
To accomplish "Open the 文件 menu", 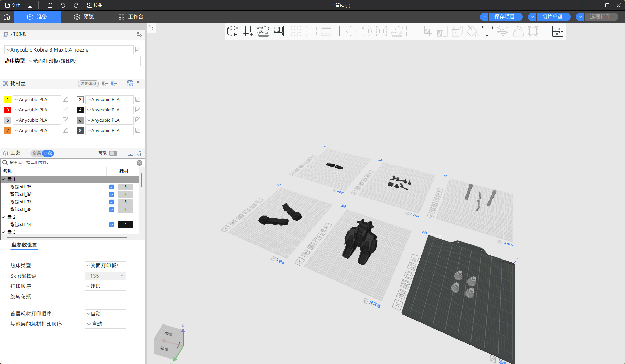I will 12,5.
